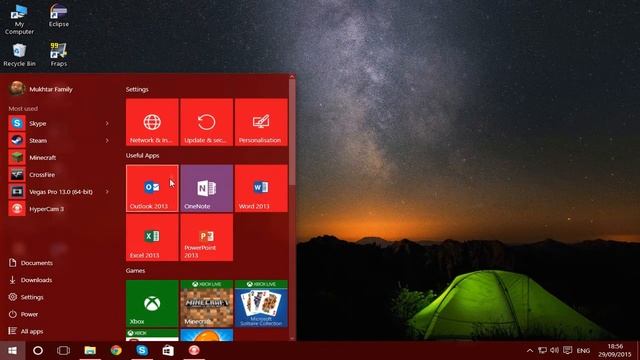Open Google Chrome from the taskbar
This screenshot has height=360, width=640.
tap(116, 351)
